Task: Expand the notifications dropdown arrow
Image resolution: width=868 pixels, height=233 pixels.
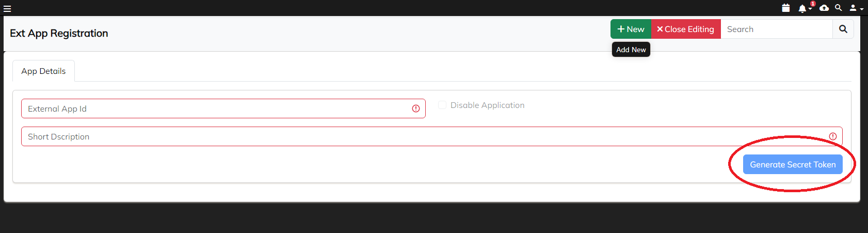Action: (810, 9)
